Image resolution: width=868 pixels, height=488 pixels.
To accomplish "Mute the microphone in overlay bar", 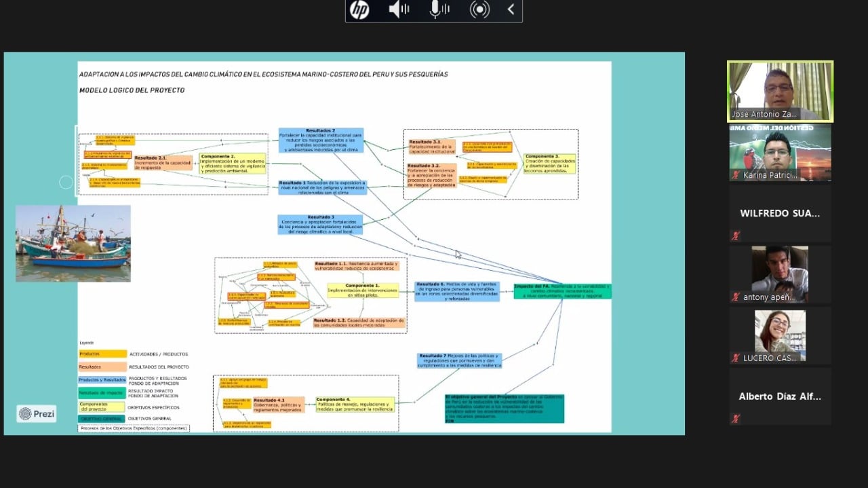I will click(x=439, y=10).
